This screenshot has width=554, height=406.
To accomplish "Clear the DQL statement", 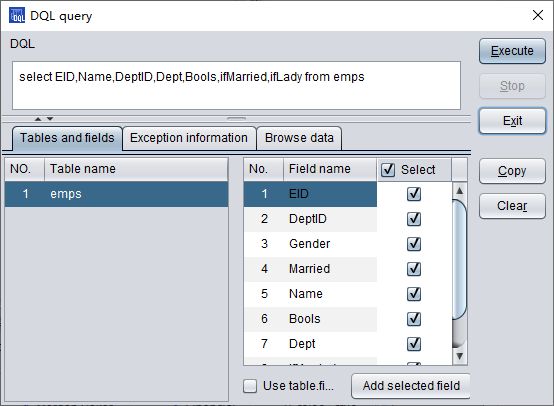I will coord(512,206).
